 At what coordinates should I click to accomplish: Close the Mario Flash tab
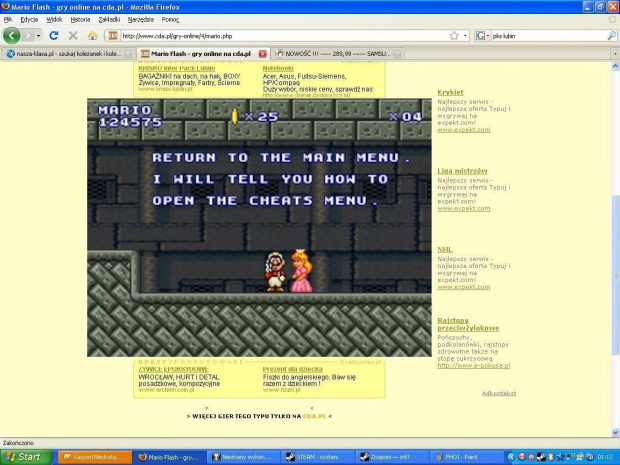(263, 54)
